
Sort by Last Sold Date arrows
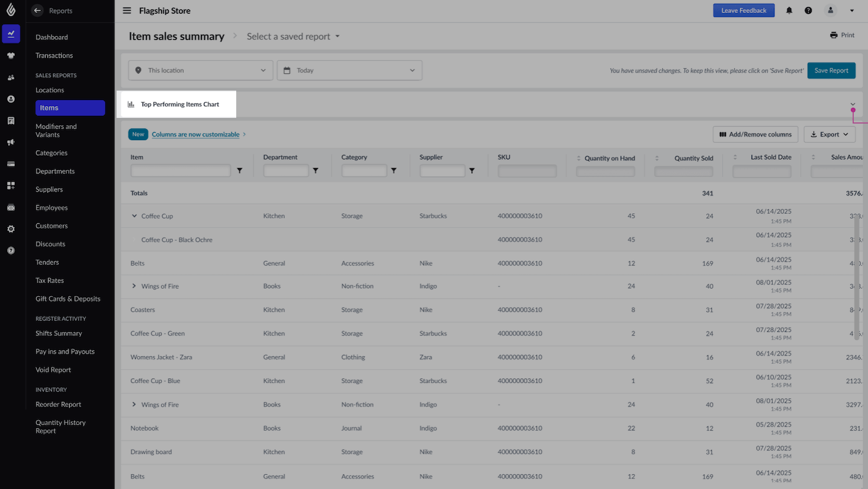[x=735, y=158]
